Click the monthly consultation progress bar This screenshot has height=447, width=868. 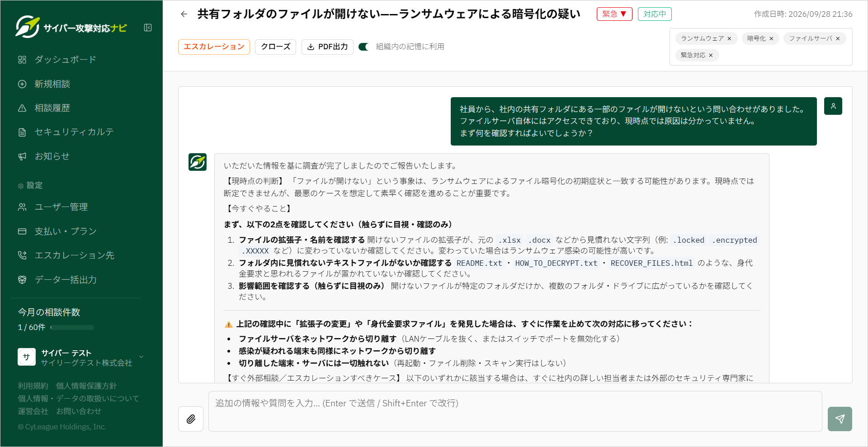click(x=72, y=327)
